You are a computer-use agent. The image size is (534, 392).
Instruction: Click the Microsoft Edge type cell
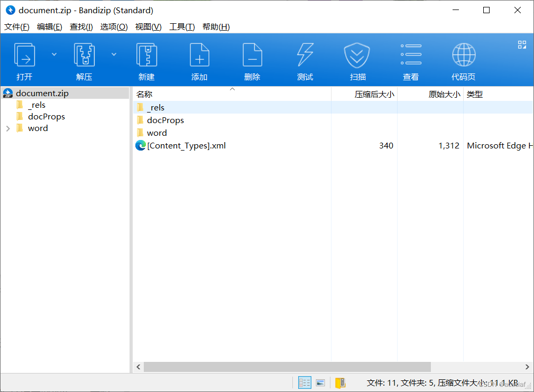tap(499, 146)
